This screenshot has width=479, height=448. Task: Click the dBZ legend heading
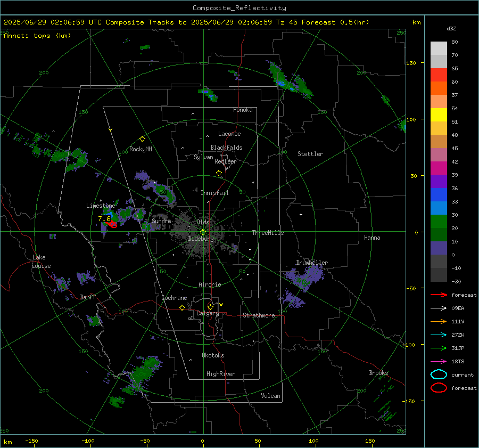(x=451, y=28)
